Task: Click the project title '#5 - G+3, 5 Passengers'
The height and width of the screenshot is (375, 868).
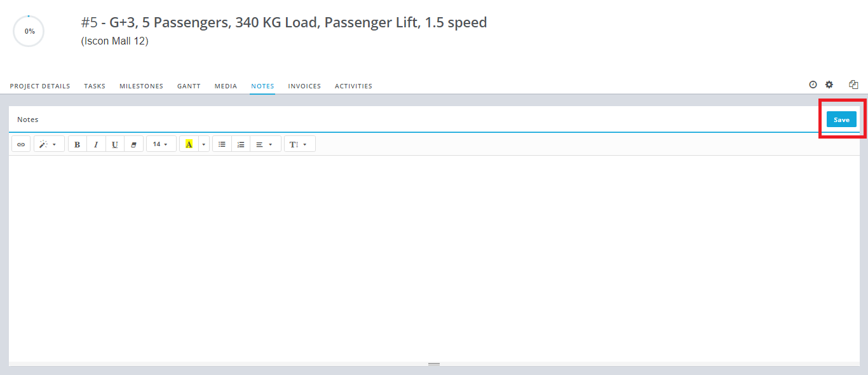Action: (284, 23)
